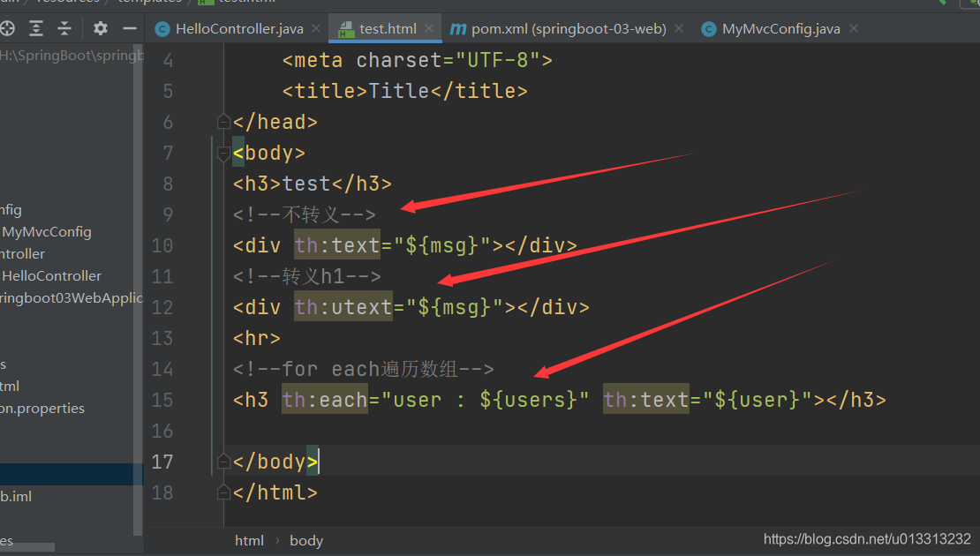Select MyMvcConfig in project tree
The height and width of the screenshot is (556, 980).
tap(46, 232)
